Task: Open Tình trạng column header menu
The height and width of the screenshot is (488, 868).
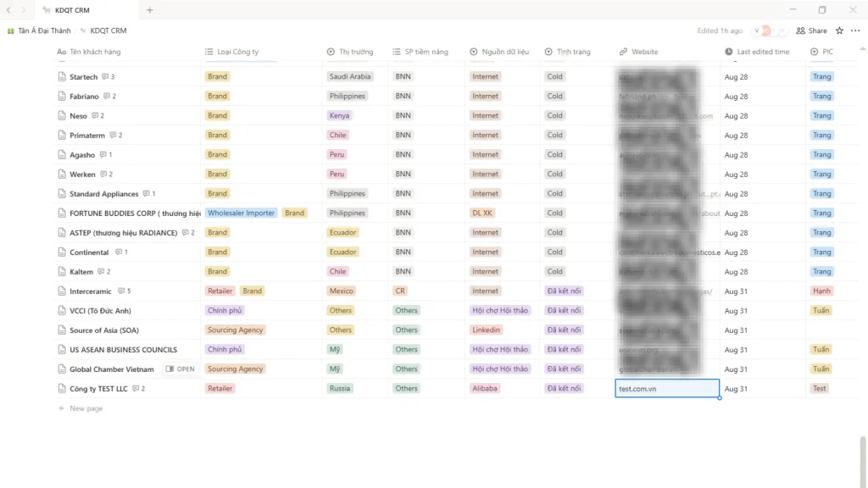Action: pyautogui.click(x=567, y=52)
